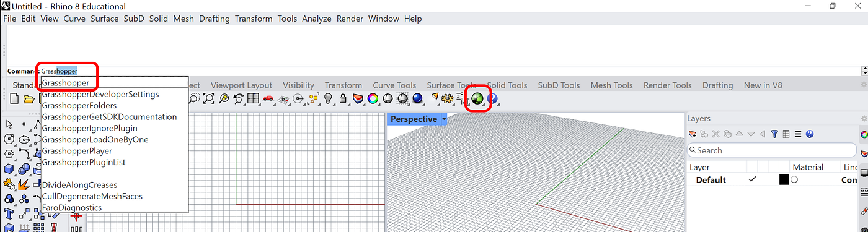
Task: Open Layers panel gear options
Action: point(864,118)
